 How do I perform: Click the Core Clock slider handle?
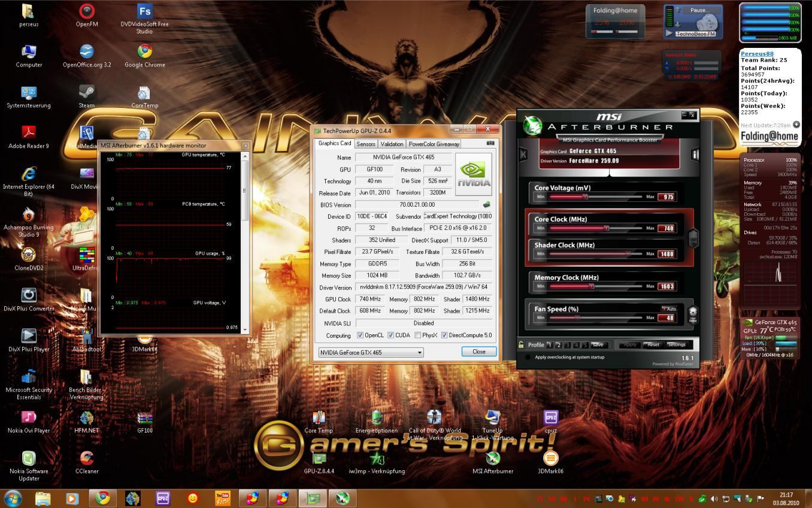[x=606, y=228]
